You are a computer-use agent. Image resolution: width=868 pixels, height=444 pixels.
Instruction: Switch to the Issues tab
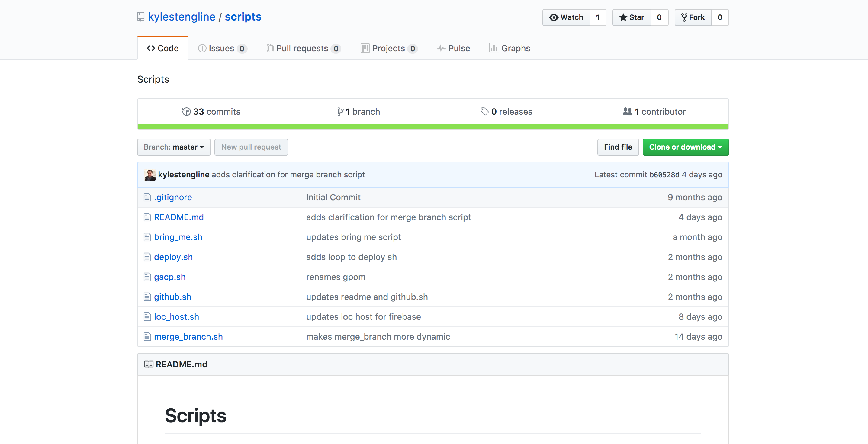[222, 49]
